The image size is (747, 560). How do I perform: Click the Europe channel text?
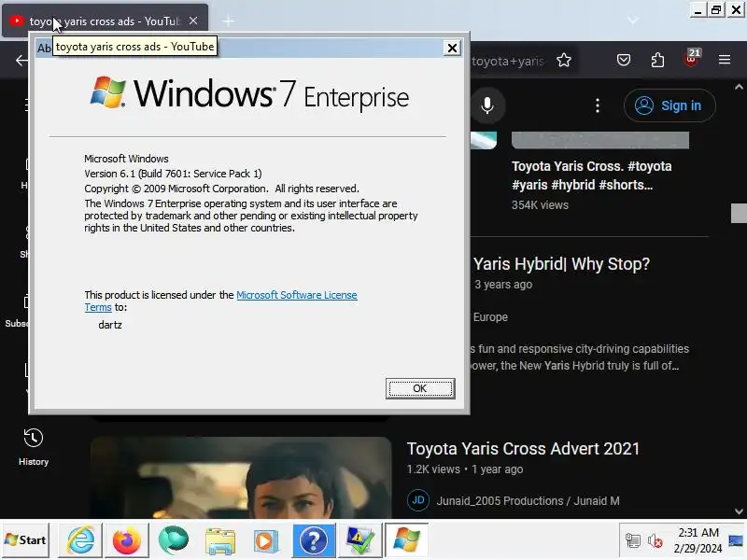tap(490, 317)
